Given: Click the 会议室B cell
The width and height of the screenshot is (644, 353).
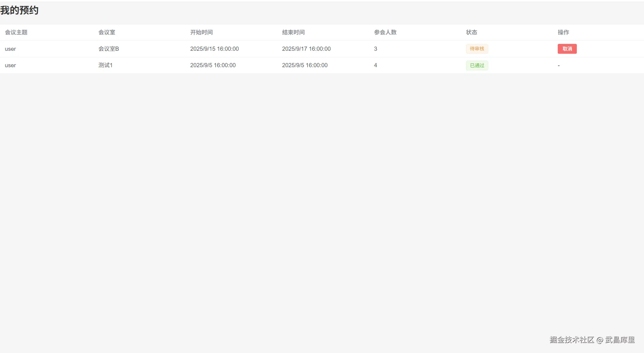Looking at the screenshot, I should [x=109, y=49].
